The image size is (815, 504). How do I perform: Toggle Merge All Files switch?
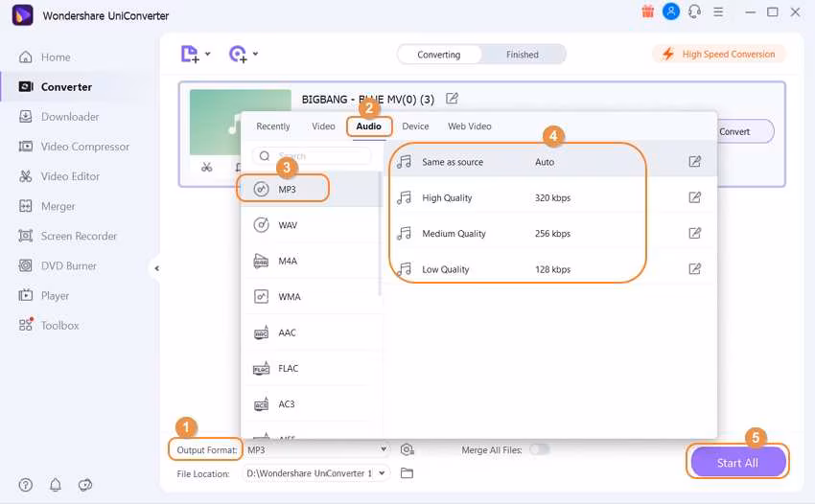coord(539,449)
